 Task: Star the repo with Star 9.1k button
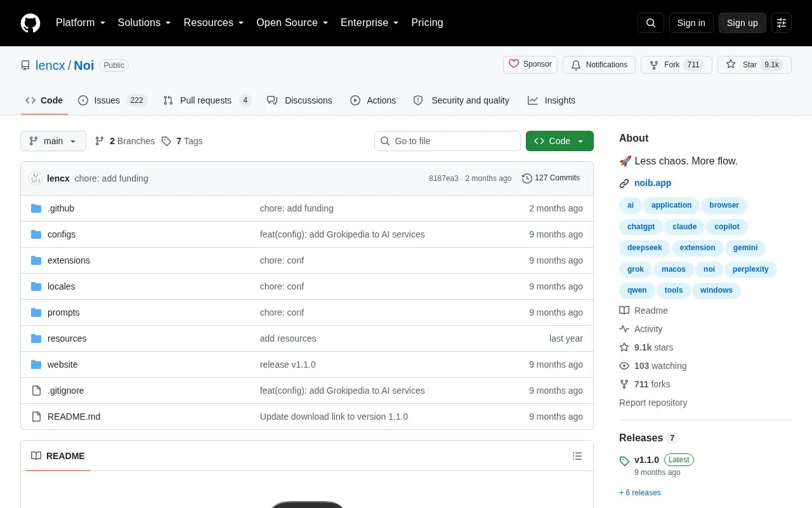(x=754, y=65)
